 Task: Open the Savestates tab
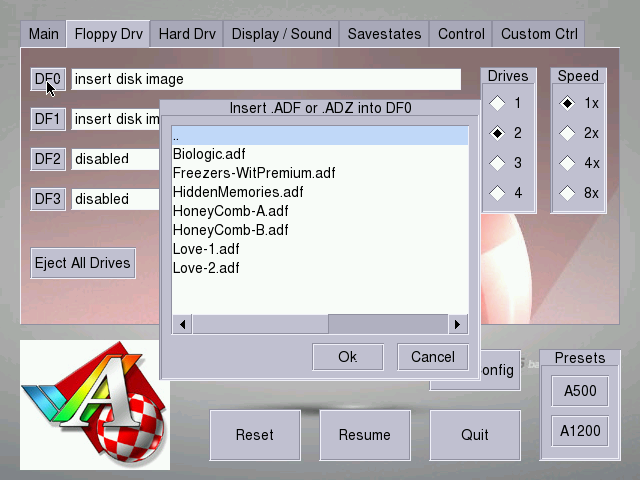click(385, 34)
